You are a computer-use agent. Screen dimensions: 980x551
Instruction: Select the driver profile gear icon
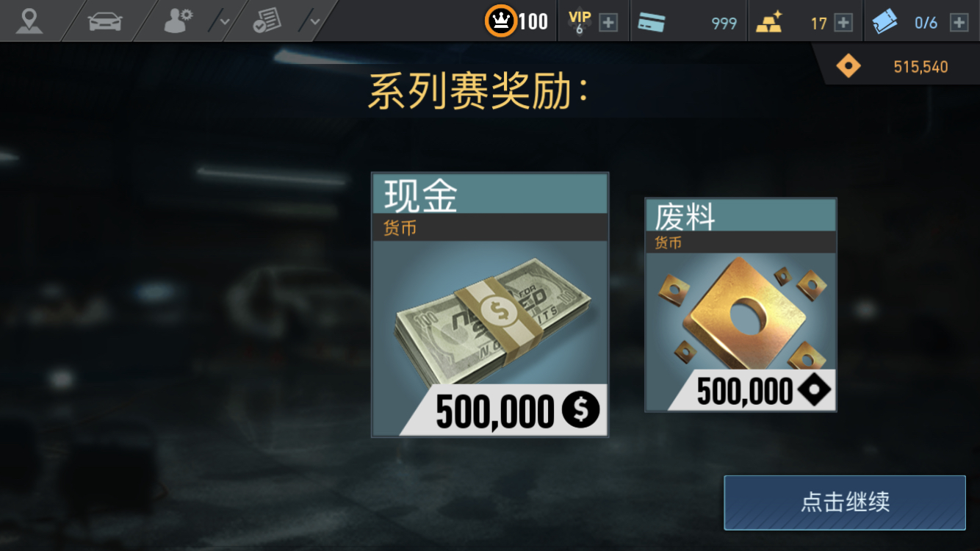pyautogui.click(x=178, y=21)
